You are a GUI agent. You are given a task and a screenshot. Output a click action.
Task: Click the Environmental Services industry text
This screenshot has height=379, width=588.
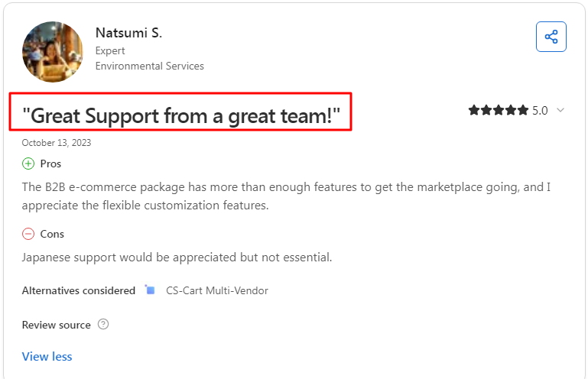(149, 66)
